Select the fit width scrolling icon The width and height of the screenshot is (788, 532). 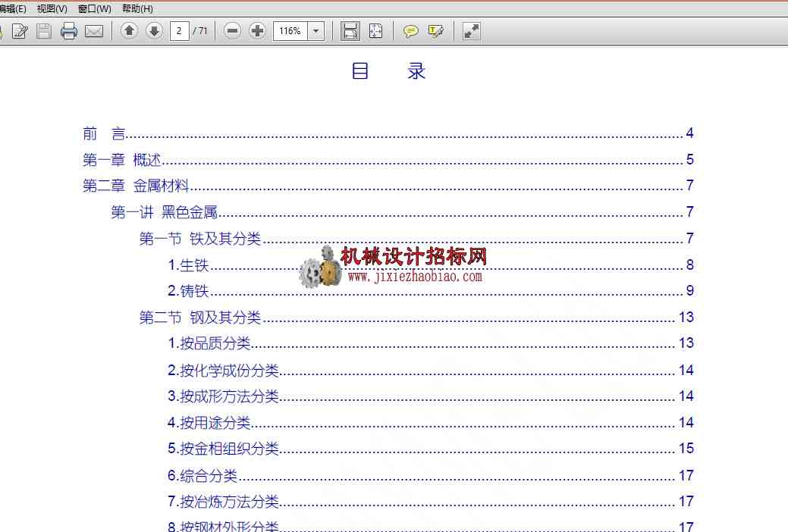pos(350,31)
